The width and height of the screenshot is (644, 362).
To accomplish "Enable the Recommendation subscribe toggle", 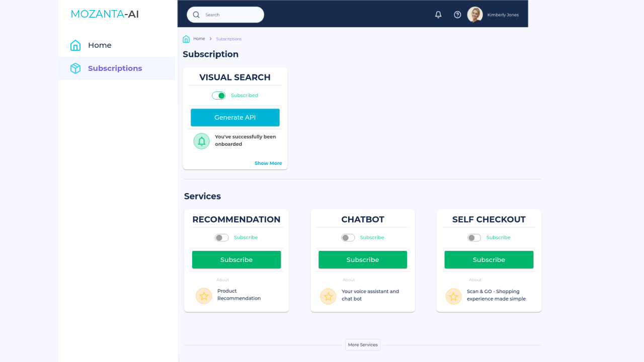I will click(222, 238).
